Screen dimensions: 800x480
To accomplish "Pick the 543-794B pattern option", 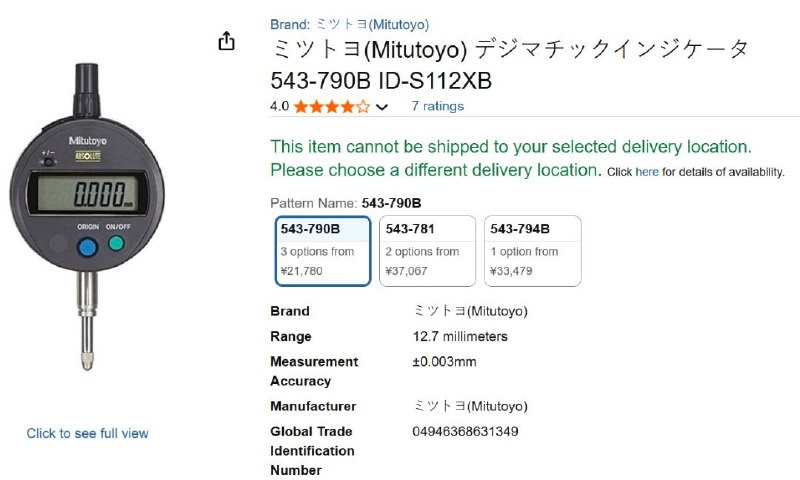I will (x=531, y=250).
